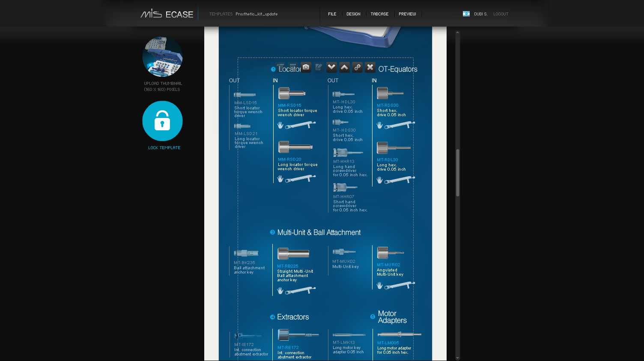Click the MT-LMK13 product code
Screen dimensions: 644x361
point(344,343)
